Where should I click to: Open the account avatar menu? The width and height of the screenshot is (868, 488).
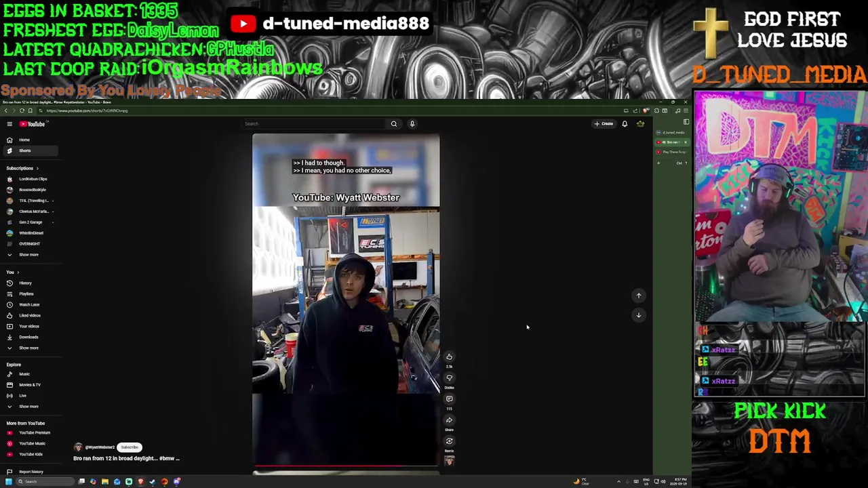coord(640,124)
